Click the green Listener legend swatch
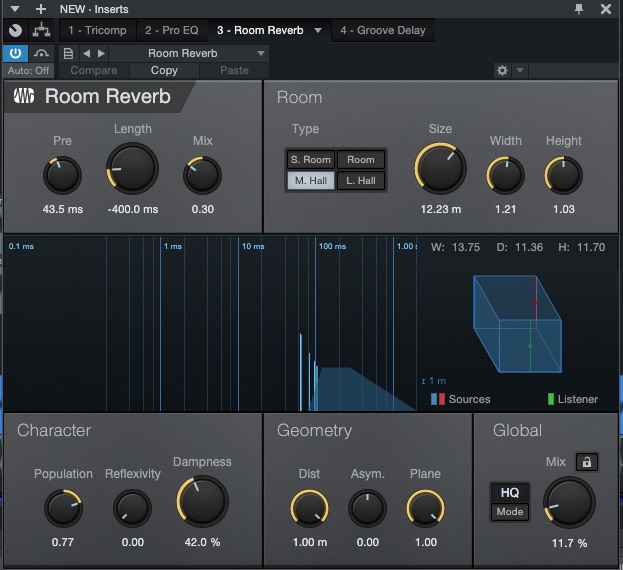This screenshot has width=623, height=570. coord(551,399)
